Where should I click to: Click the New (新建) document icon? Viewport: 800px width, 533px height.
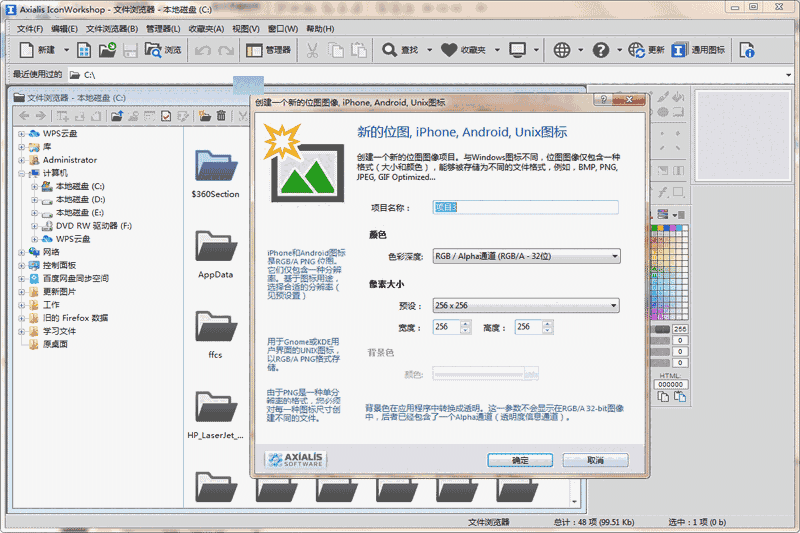27,50
